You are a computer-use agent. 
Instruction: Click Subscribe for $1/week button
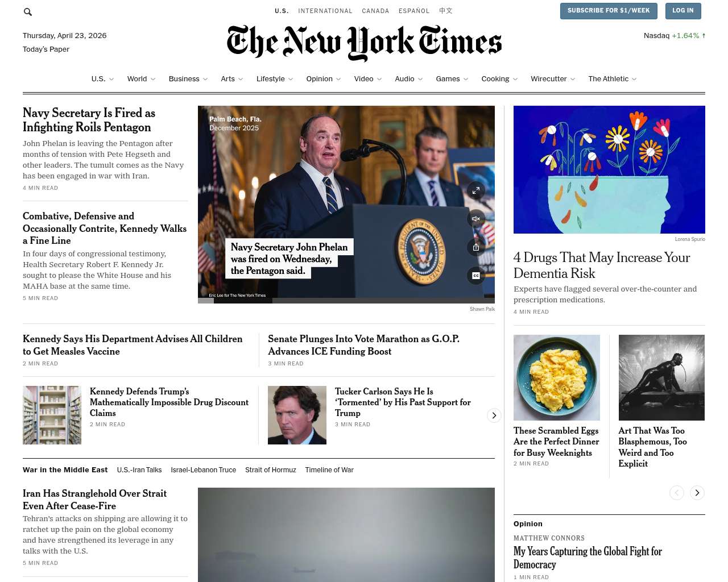click(609, 11)
